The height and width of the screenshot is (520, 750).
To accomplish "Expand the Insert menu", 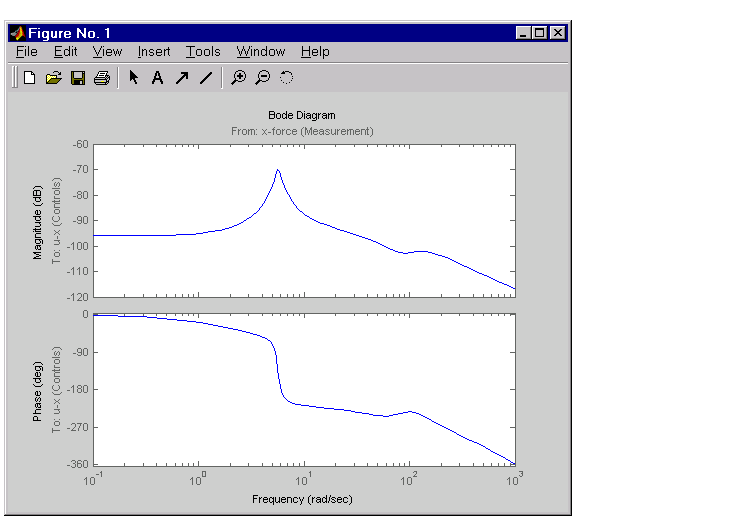I will (x=154, y=51).
